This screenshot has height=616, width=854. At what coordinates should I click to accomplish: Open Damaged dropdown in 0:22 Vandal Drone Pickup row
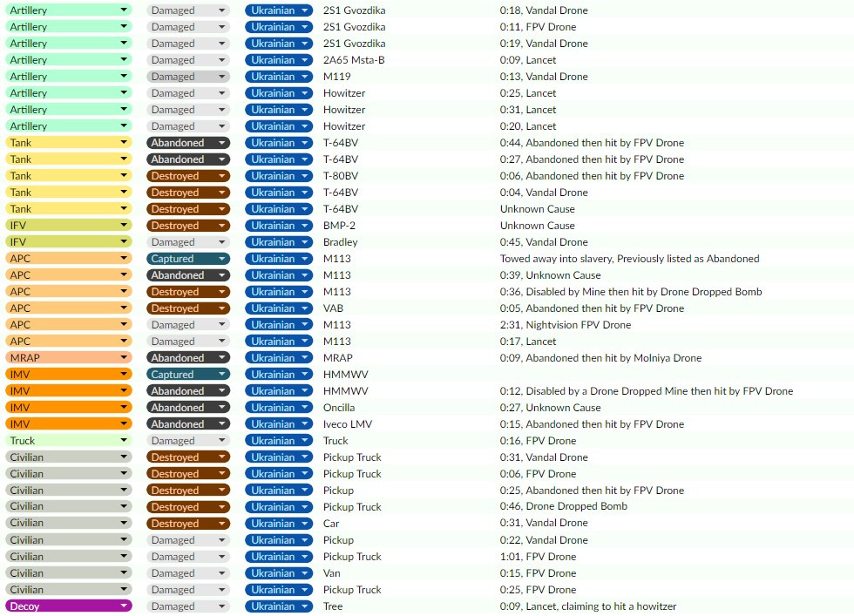(x=188, y=539)
